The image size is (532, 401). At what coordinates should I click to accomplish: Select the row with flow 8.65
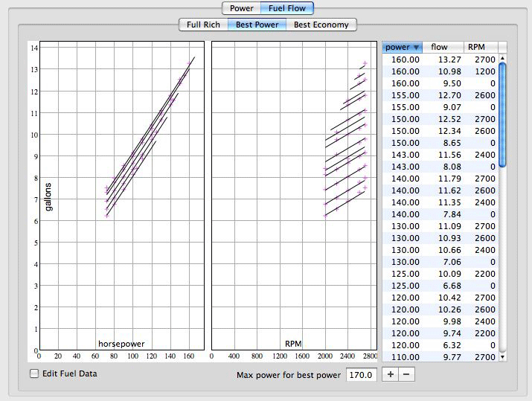click(440, 143)
